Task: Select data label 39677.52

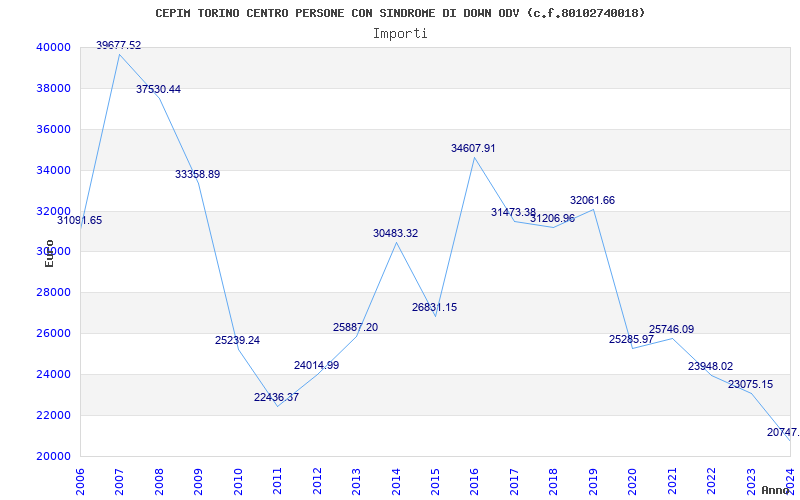Action: [119, 45]
